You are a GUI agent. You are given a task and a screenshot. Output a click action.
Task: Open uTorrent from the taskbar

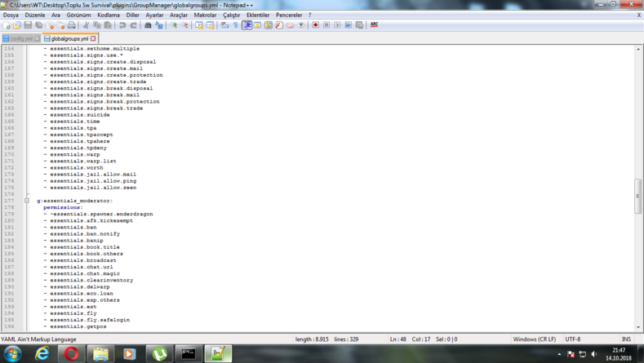159,353
